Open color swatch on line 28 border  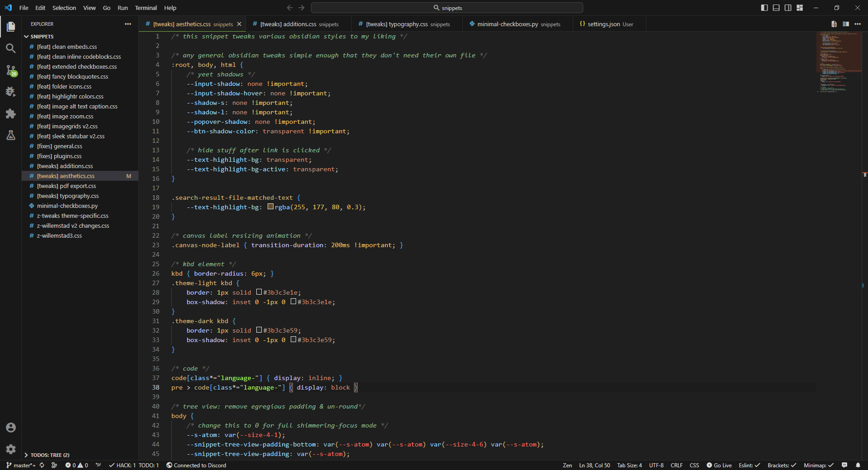click(259, 292)
